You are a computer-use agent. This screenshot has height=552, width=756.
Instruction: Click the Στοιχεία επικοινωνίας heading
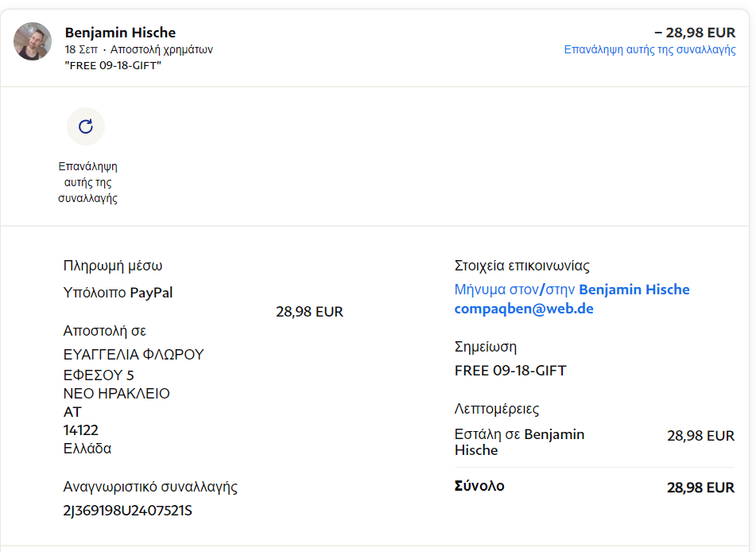click(x=521, y=266)
